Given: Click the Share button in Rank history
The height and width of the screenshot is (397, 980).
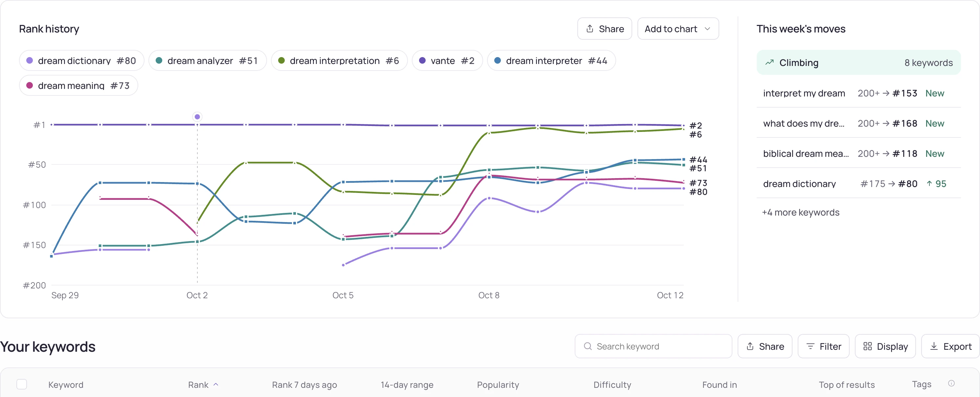Looking at the screenshot, I should 604,29.
